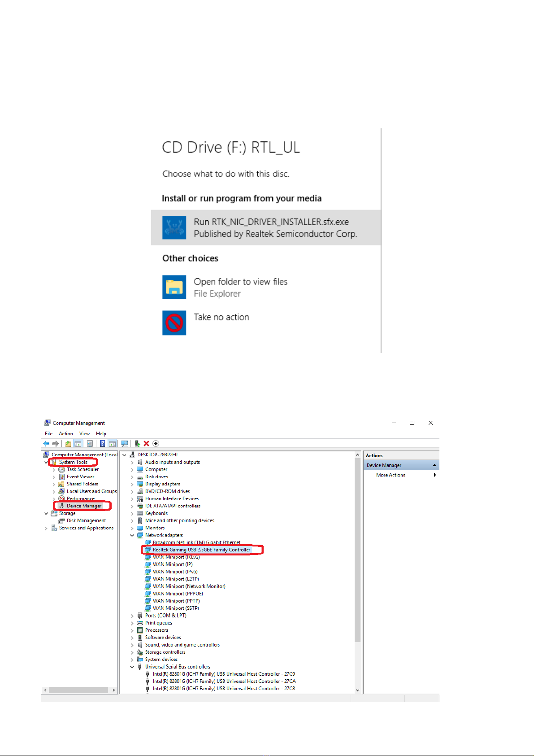This screenshot has height=756, width=534.
Task: Open the Help menu
Action: (101, 433)
